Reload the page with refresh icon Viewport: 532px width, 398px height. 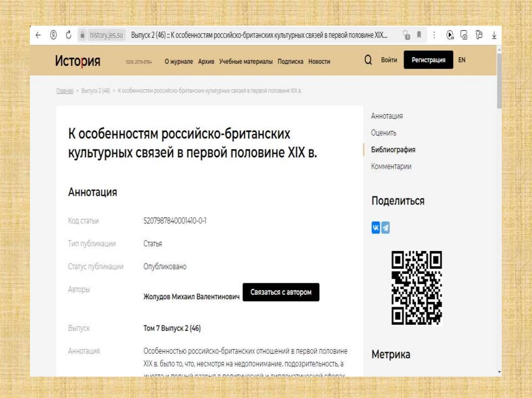click(x=68, y=35)
